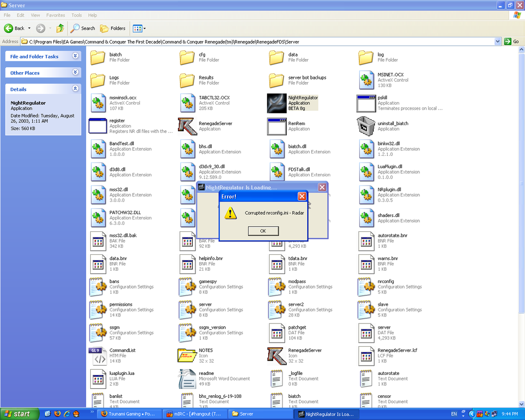Image resolution: width=525 pixels, height=420 pixels.
Task: Click the Start button on taskbar
Action: point(17,414)
